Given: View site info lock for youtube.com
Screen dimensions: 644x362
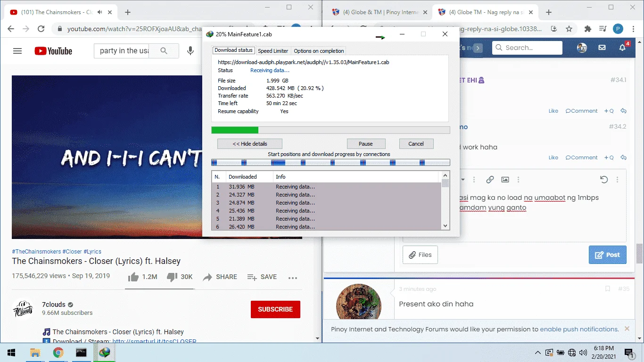Looking at the screenshot, I should click(x=60, y=29).
